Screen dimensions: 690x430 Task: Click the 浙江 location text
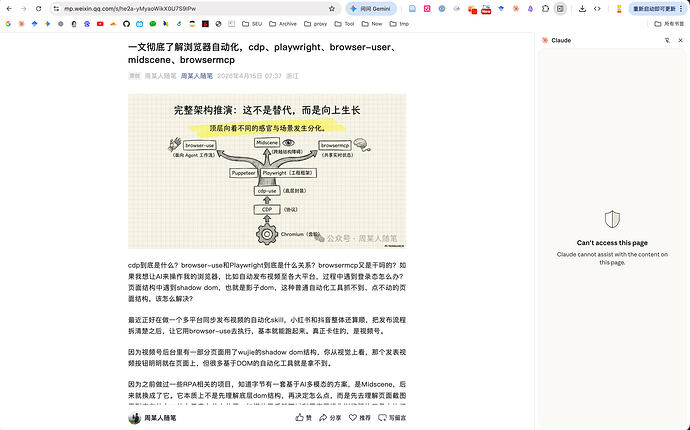point(292,76)
